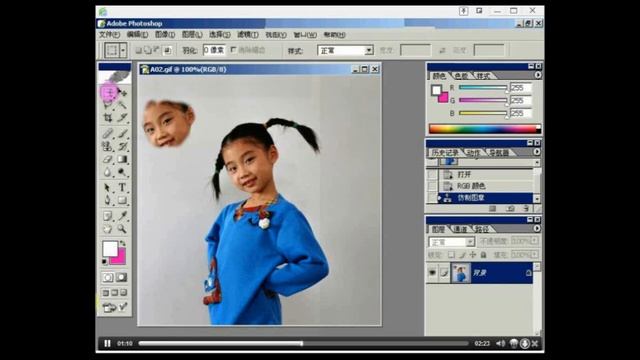The width and height of the screenshot is (640, 360).
Task: Select the Crop tool
Action: pyautogui.click(x=108, y=118)
